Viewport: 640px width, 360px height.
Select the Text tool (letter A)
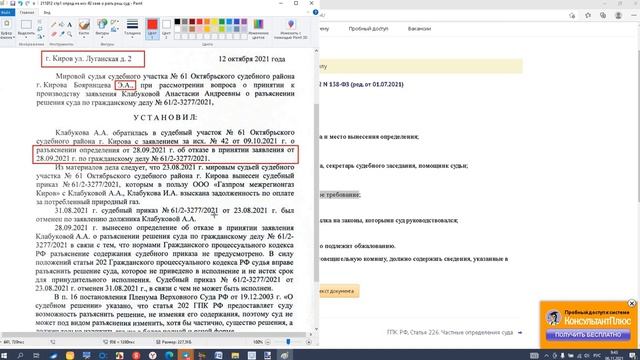(69, 24)
